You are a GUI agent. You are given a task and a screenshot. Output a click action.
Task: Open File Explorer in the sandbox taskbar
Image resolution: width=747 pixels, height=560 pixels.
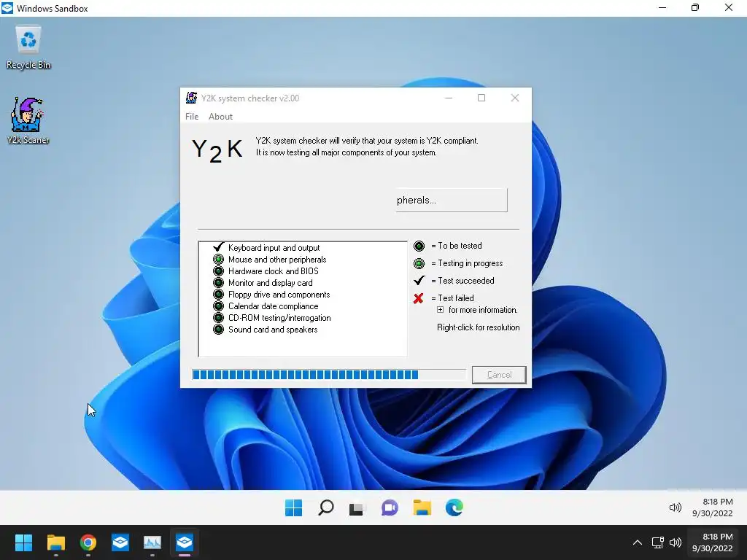pos(422,507)
